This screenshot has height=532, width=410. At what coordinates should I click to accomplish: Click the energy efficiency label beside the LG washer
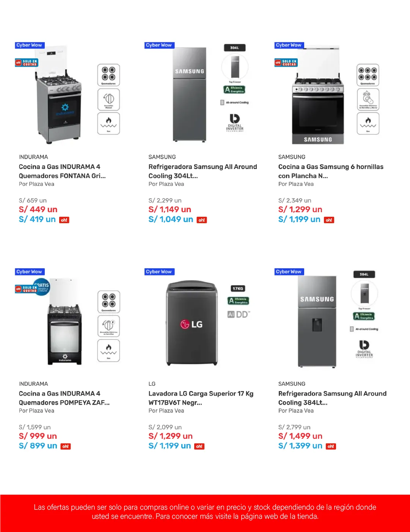coord(239,301)
